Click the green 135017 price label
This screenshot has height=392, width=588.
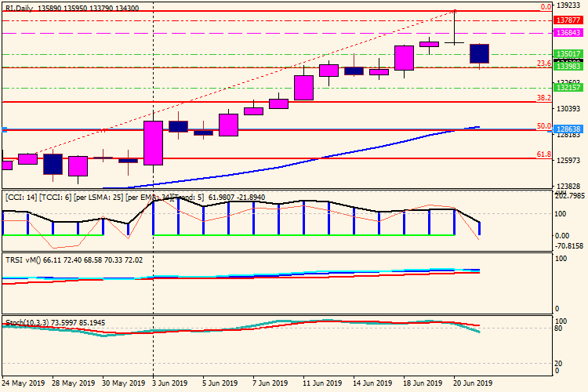tap(567, 54)
